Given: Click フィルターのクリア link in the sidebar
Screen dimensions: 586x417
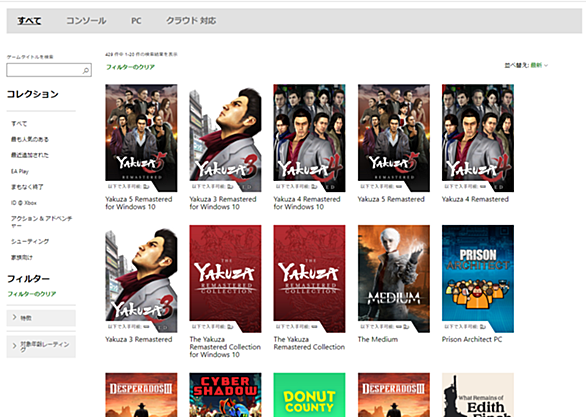Looking at the screenshot, I should [x=32, y=294].
